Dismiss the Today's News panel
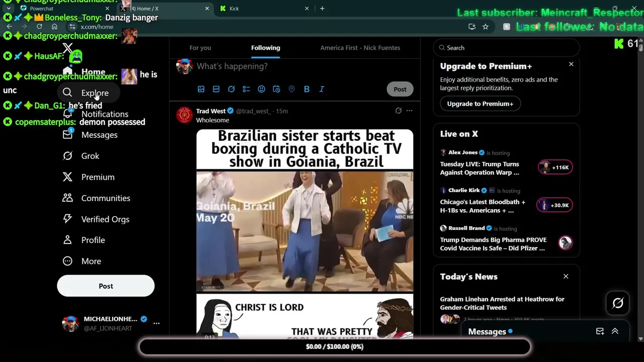644x362 pixels. (566, 277)
